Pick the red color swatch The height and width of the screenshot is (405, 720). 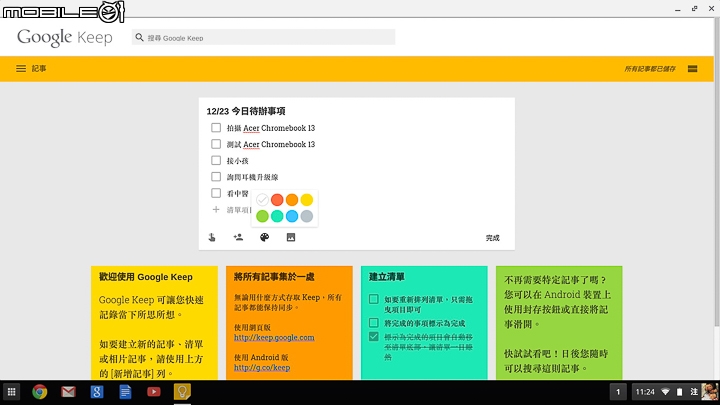277,200
